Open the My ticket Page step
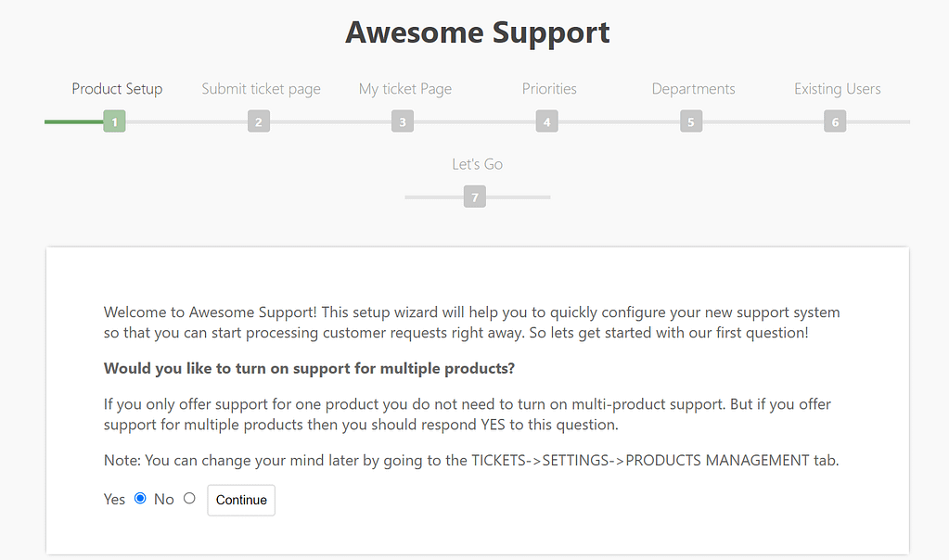Image resolution: width=949 pixels, height=560 pixels. [x=404, y=88]
